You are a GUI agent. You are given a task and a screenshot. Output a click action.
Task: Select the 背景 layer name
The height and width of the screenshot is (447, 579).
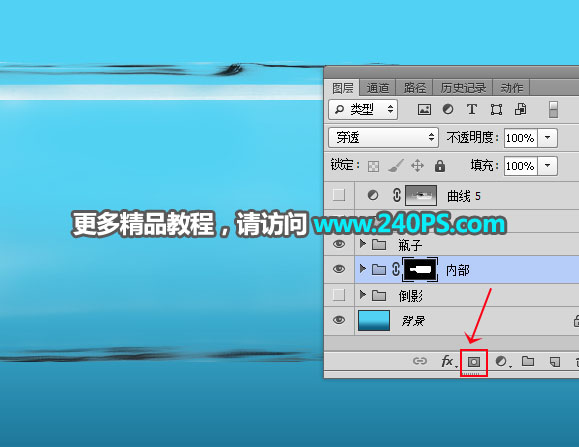pos(413,321)
